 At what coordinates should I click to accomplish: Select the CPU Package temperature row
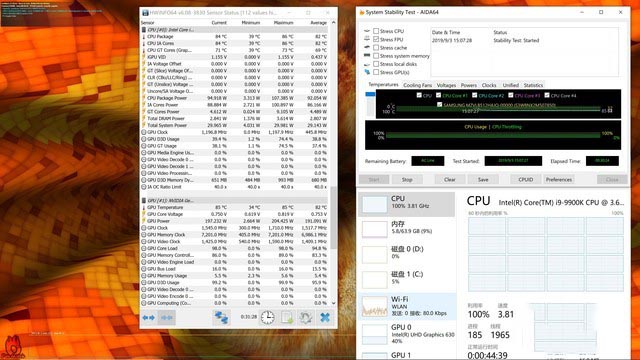click(x=234, y=37)
